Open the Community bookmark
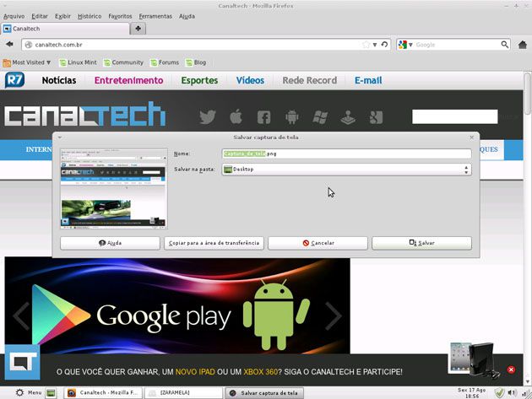The image size is (532, 399). [123, 62]
